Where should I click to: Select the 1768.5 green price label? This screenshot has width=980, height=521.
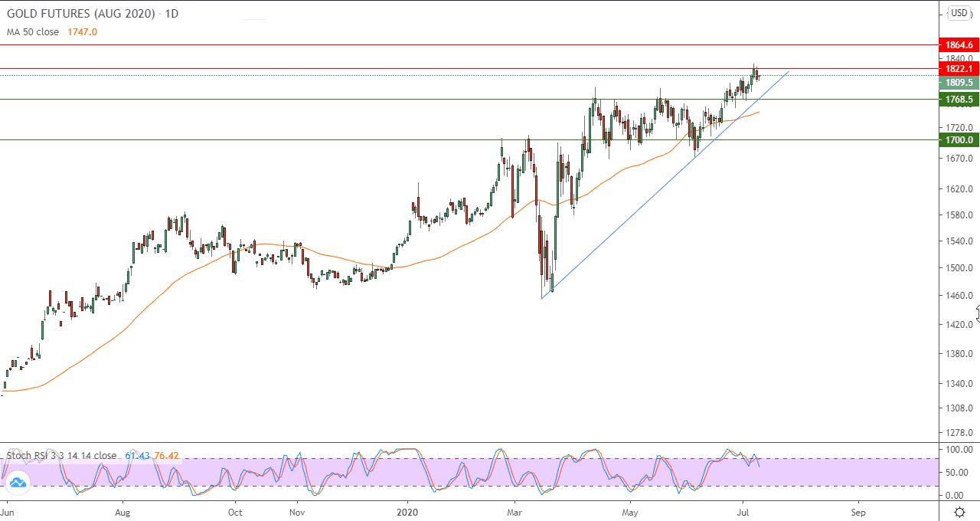[x=959, y=100]
